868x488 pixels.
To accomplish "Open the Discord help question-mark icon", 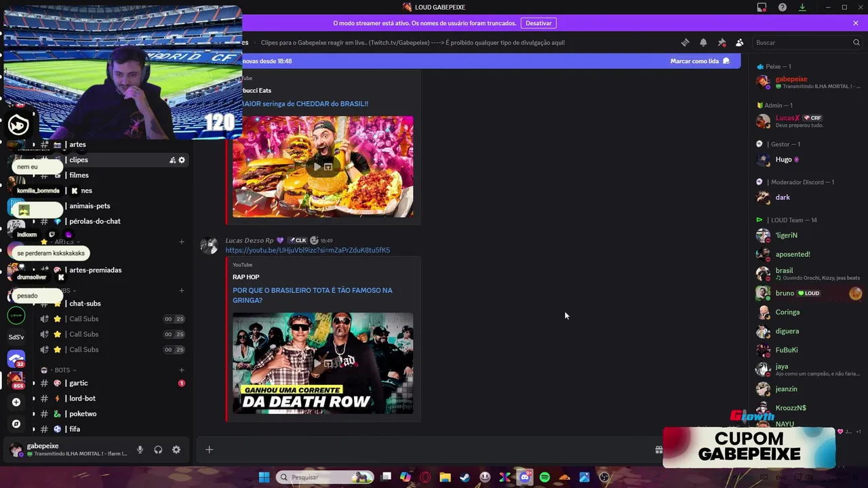I will tap(783, 7).
